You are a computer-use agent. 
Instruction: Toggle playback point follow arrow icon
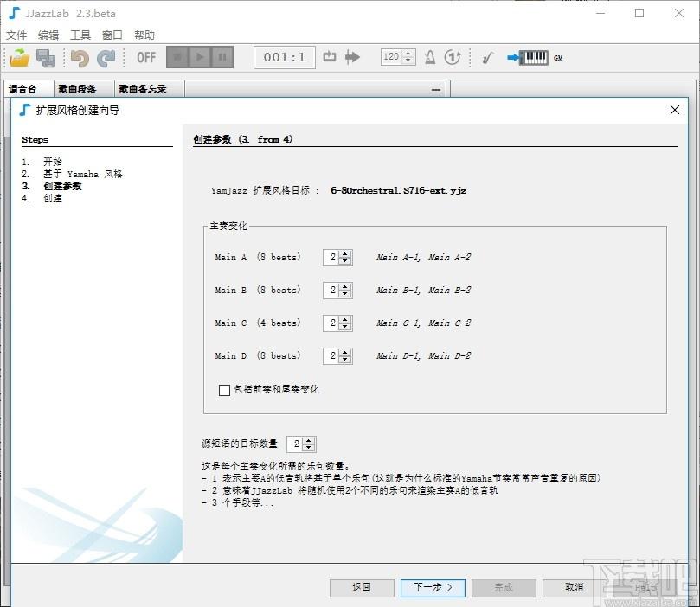coord(352,57)
